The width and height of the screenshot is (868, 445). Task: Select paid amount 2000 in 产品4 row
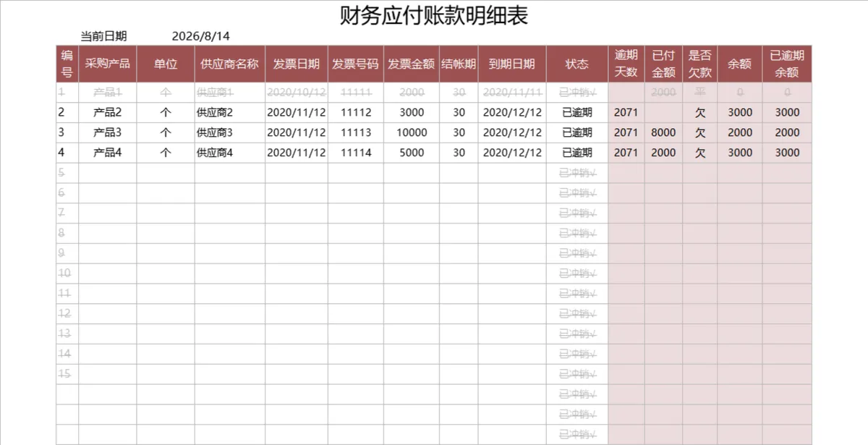[663, 153]
